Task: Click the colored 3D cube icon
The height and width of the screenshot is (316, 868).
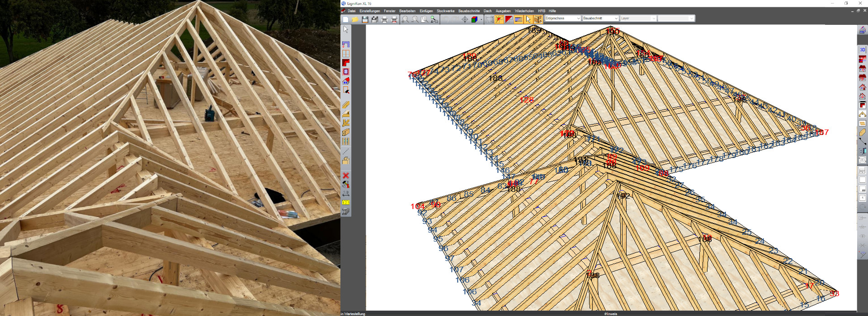Action: coord(474,19)
